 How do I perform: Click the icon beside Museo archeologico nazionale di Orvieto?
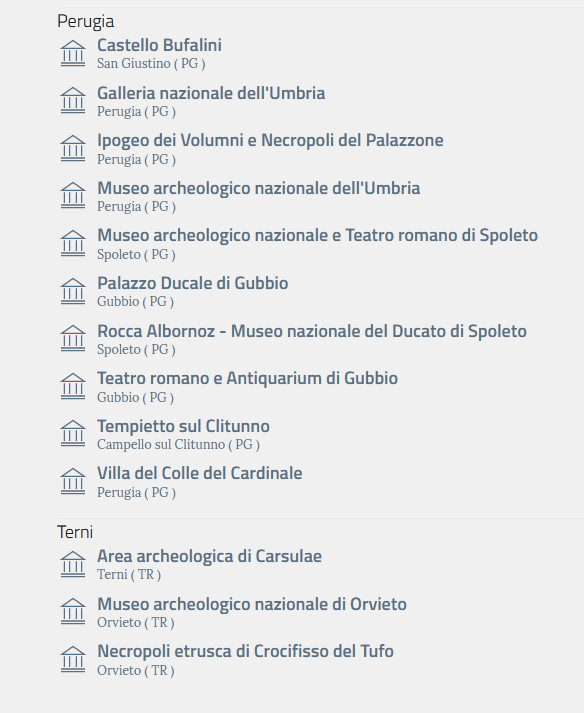click(x=73, y=612)
